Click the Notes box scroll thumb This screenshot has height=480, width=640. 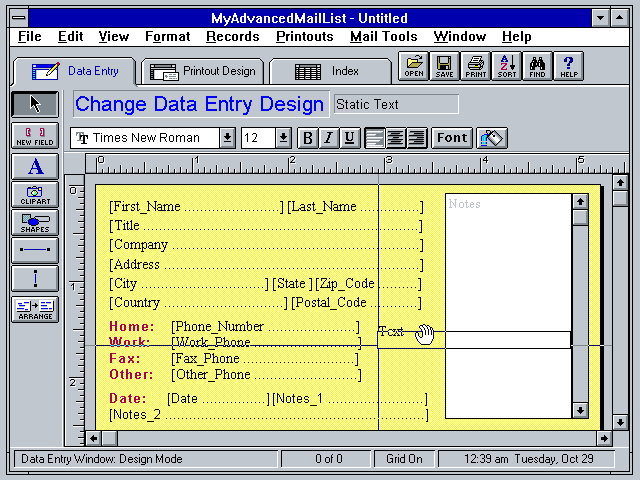(580, 217)
